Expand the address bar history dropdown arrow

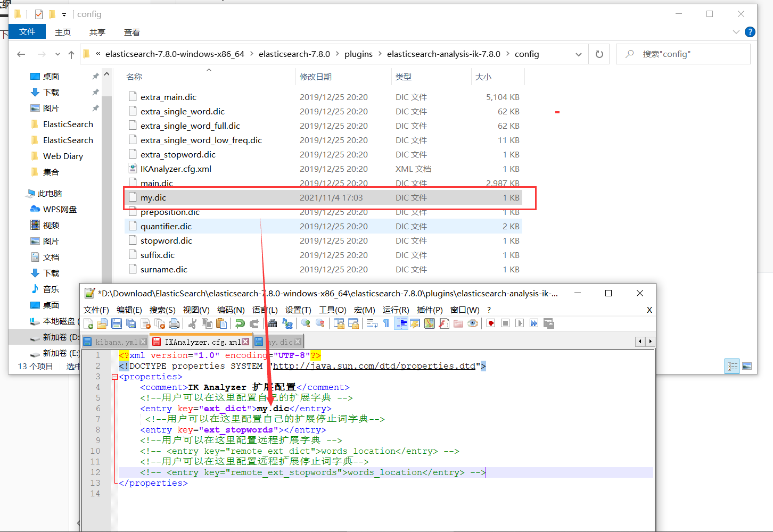(x=579, y=54)
